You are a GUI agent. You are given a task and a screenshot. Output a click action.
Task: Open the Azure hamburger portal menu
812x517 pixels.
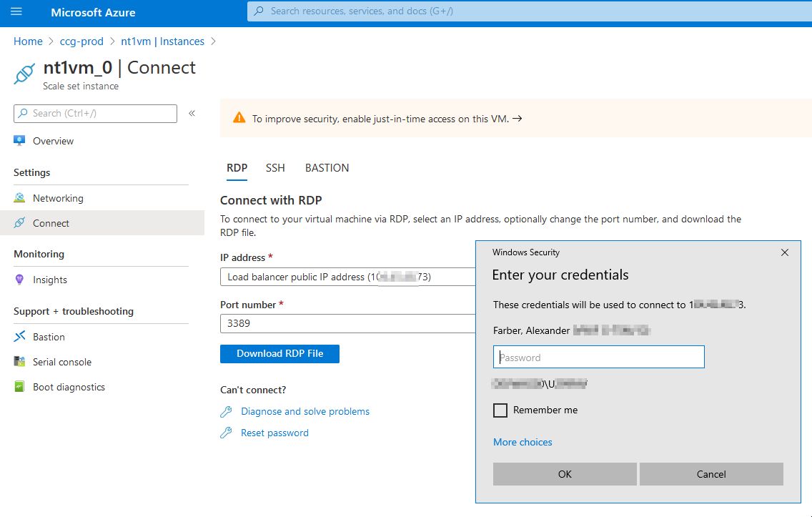point(16,11)
